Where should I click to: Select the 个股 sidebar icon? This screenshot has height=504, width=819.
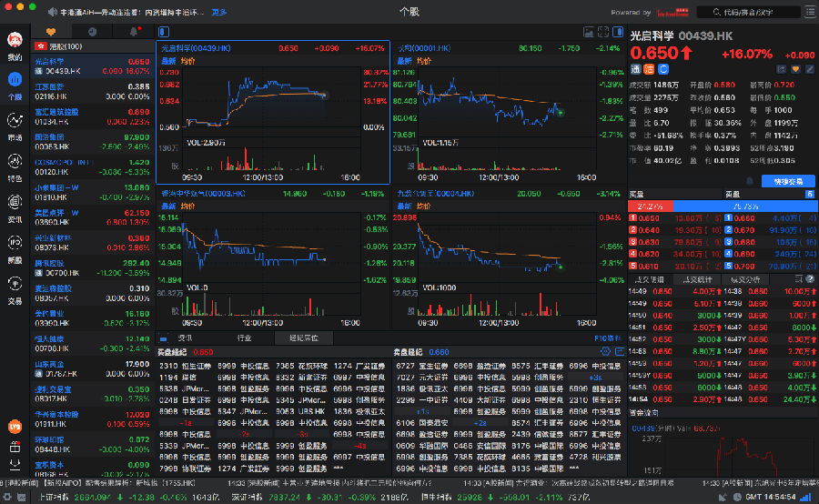pos(15,80)
